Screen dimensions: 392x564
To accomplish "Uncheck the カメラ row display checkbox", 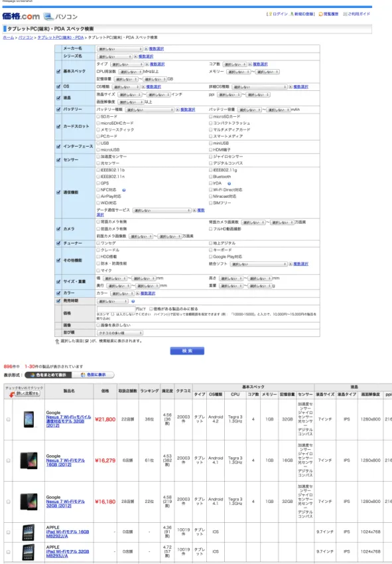I will [x=58, y=229].
